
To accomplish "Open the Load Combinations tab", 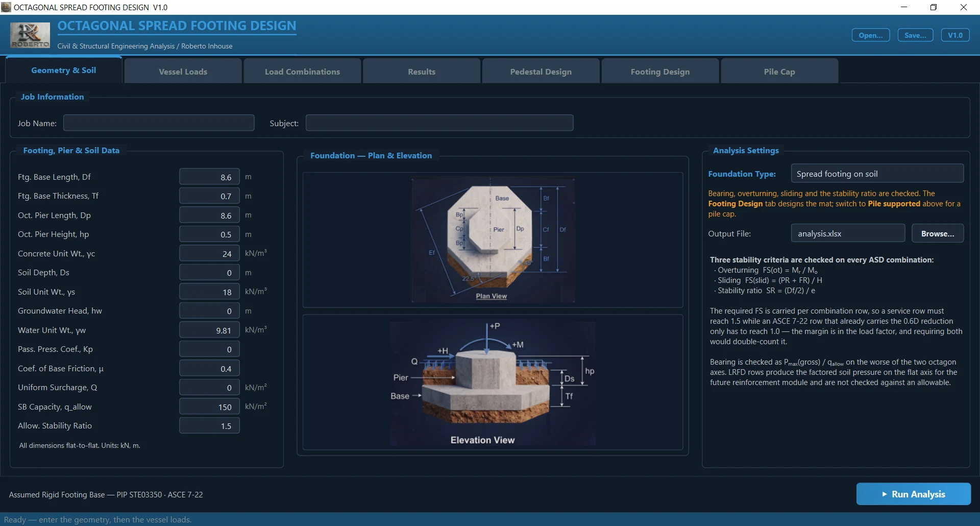I will pyautogui.click(x=302, y=71).
